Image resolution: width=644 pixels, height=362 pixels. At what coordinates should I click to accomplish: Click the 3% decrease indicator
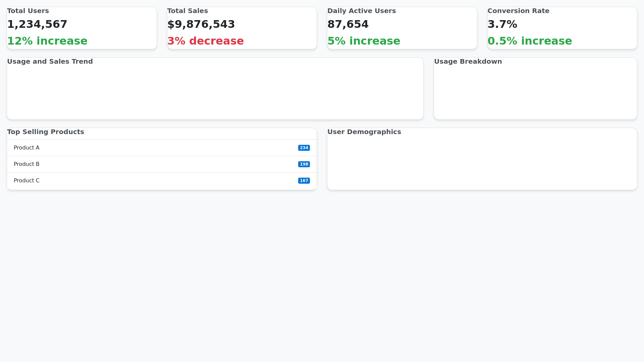[x=205, y=41]
